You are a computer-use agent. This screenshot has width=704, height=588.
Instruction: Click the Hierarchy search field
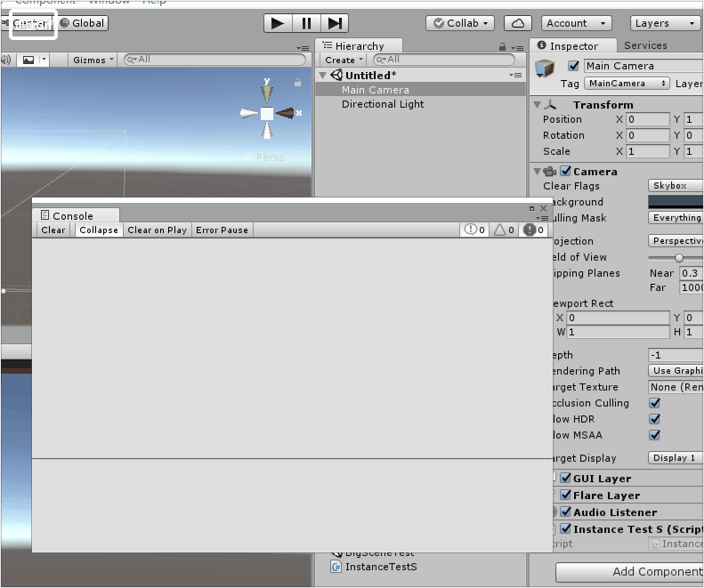pos(443,60)
